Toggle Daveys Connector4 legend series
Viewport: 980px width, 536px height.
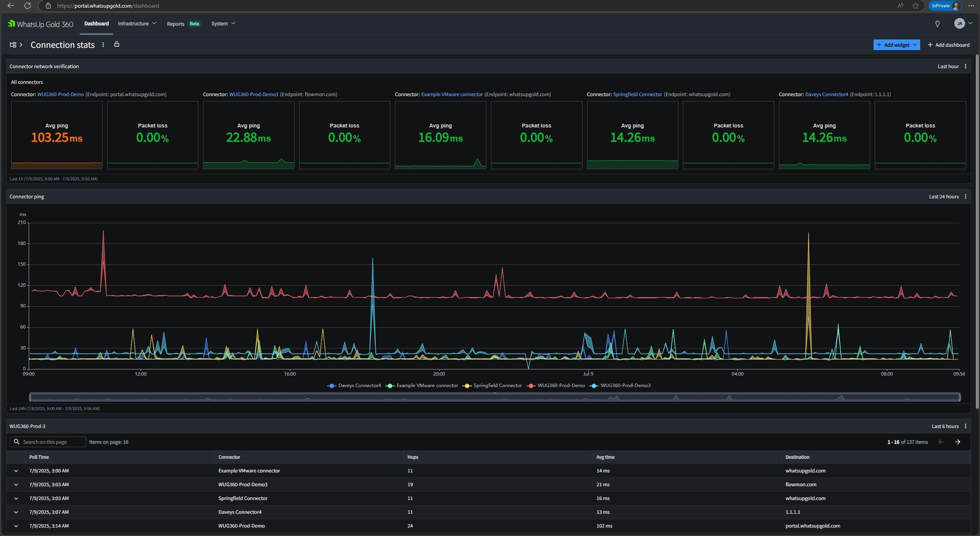pyautogui.click(x=354, y=386)
